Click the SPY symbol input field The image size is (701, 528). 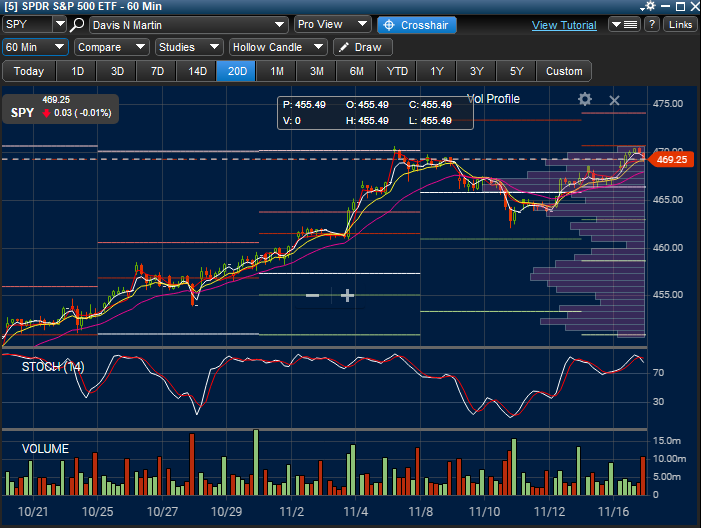(28, 24)
